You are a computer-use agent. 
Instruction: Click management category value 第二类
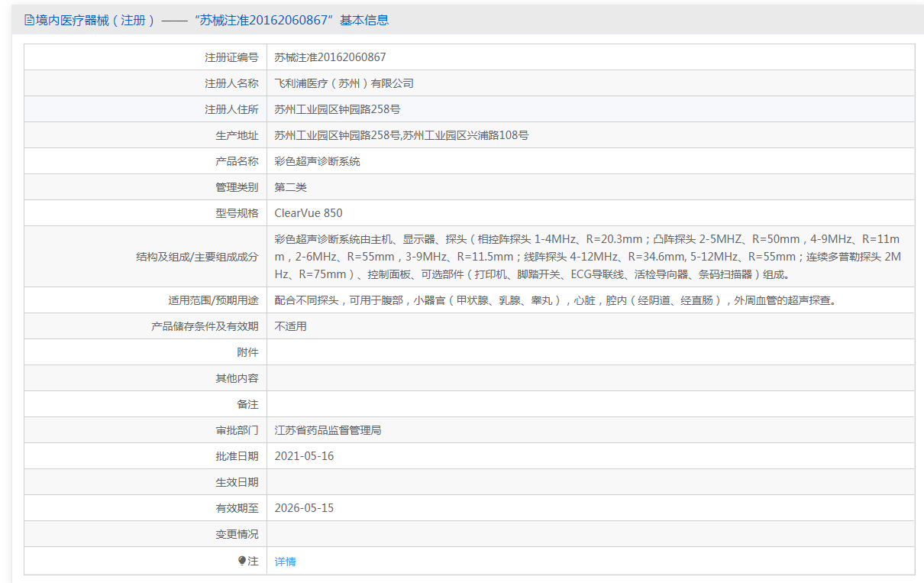click(290, 187)
